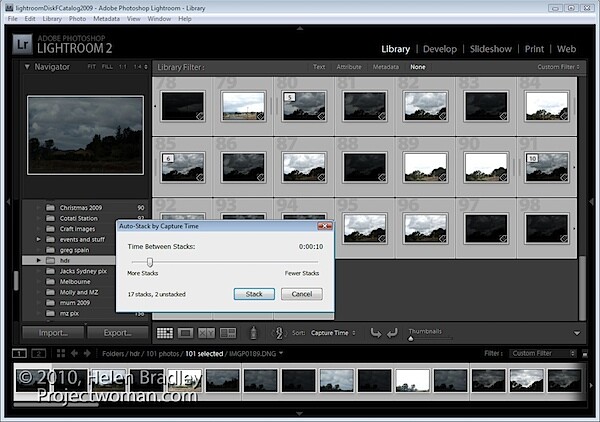
Task: Open the filmstrip source path dropdown arrow
Action: coord(281,353)
